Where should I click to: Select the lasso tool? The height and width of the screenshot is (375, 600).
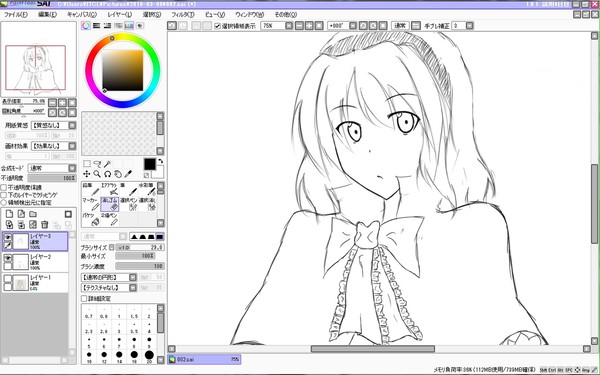97,164
